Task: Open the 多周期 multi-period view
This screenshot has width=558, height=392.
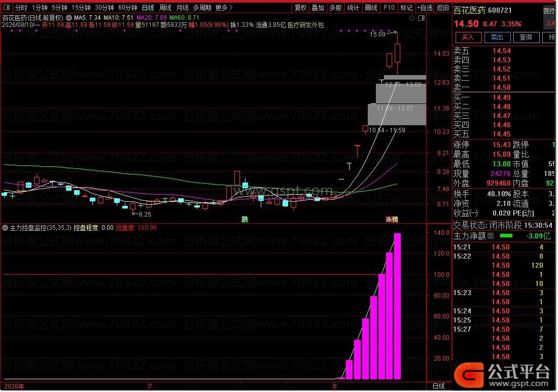Action: point(202,8)
